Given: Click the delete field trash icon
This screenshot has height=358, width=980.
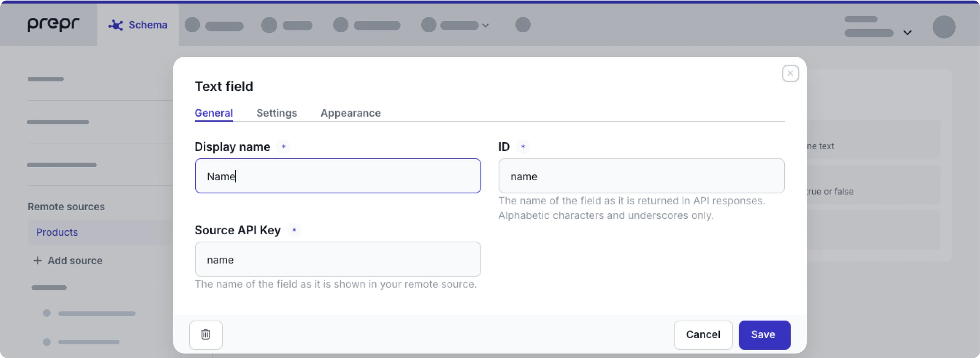Looking at the screenshot, I should pos(205,335).
